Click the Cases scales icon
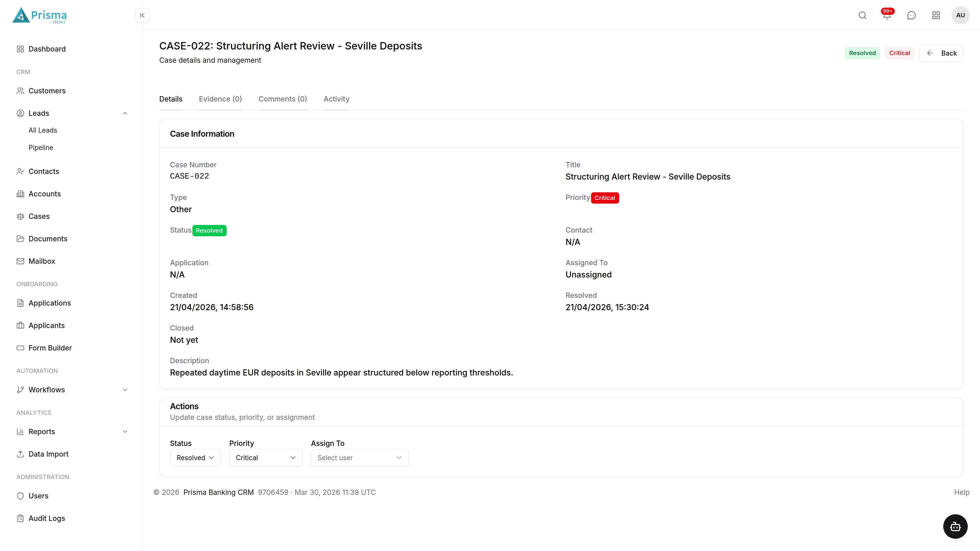The image size is (980, 551). tap(20, 216)
